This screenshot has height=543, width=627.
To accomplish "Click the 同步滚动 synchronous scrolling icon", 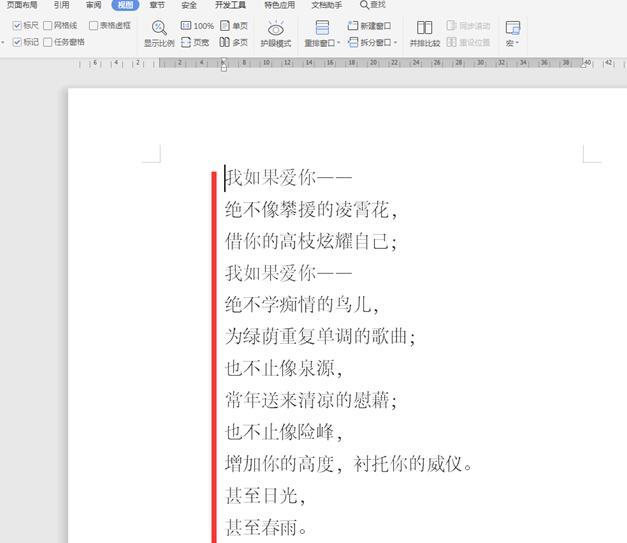I will pos(451,26).
